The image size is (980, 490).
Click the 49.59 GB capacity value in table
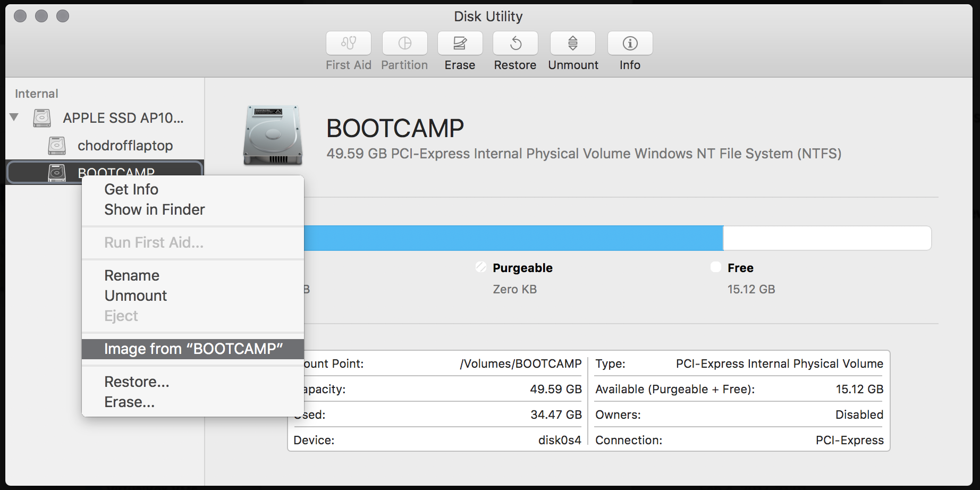point(556,389)
